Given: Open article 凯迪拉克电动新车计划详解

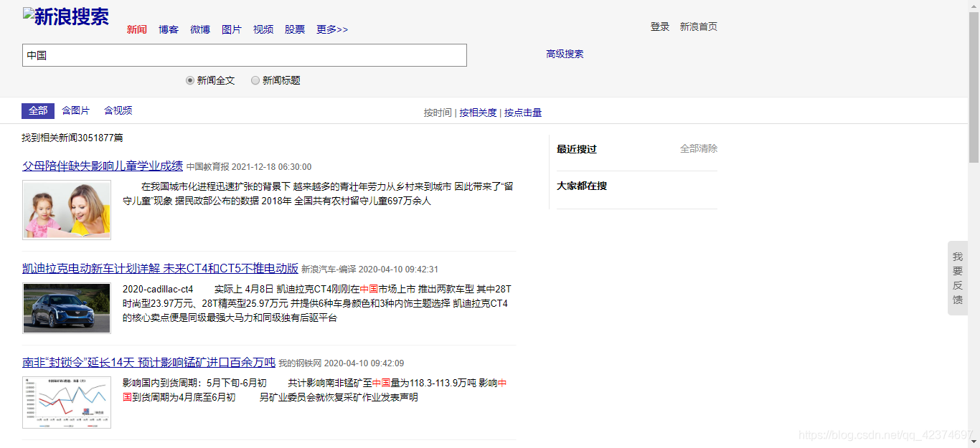Looking at the screenshot, I should tap(160, 268).
